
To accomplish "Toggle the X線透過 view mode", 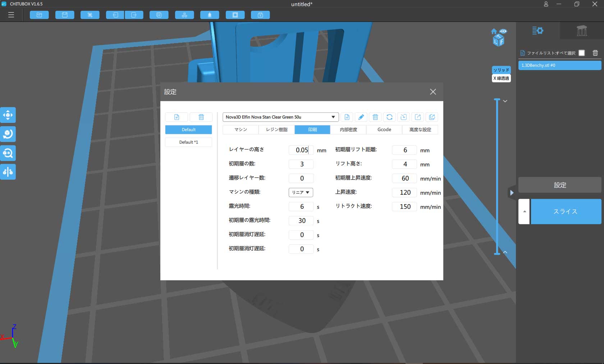I will (x=501, y=78).
